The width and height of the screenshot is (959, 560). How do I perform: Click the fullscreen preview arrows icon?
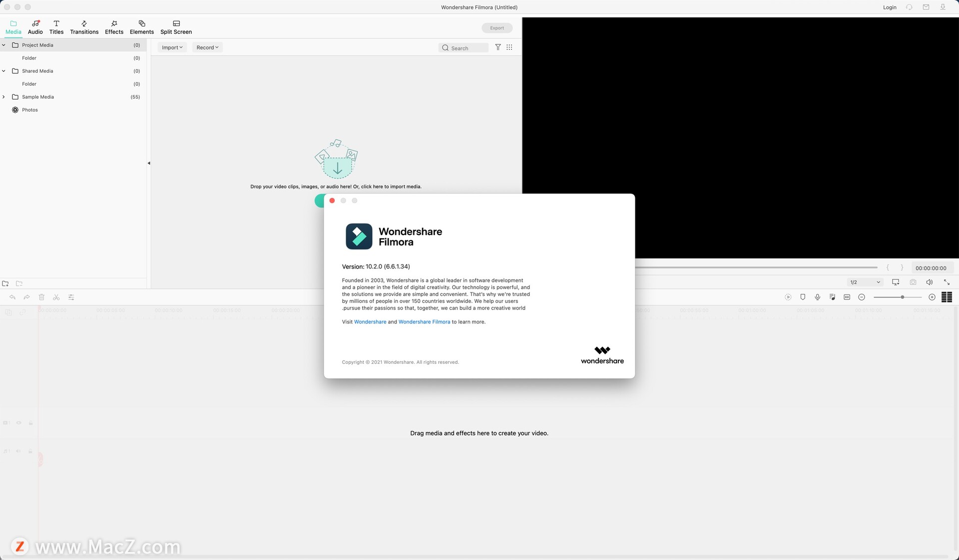coord(947,282)
